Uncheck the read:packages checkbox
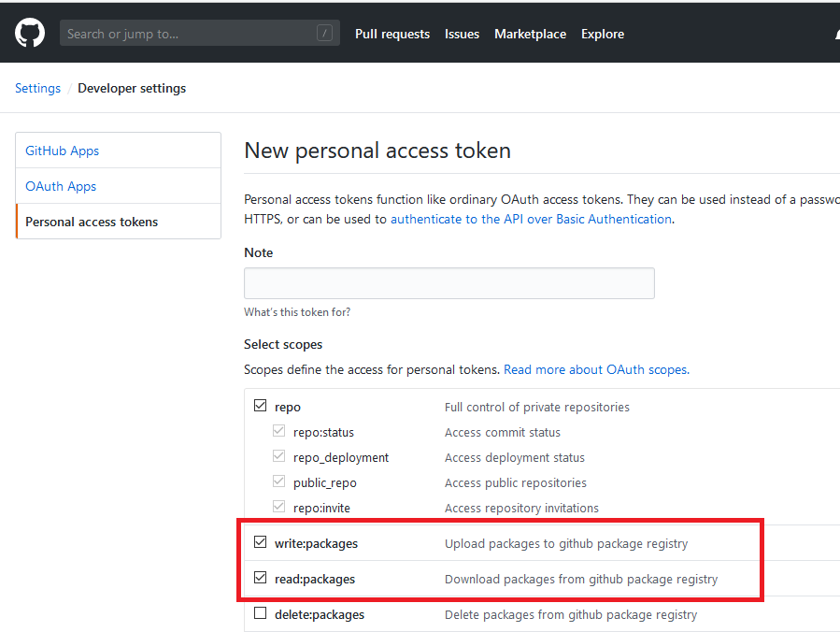Screen dimensions: 840x632 click(261, 578)
